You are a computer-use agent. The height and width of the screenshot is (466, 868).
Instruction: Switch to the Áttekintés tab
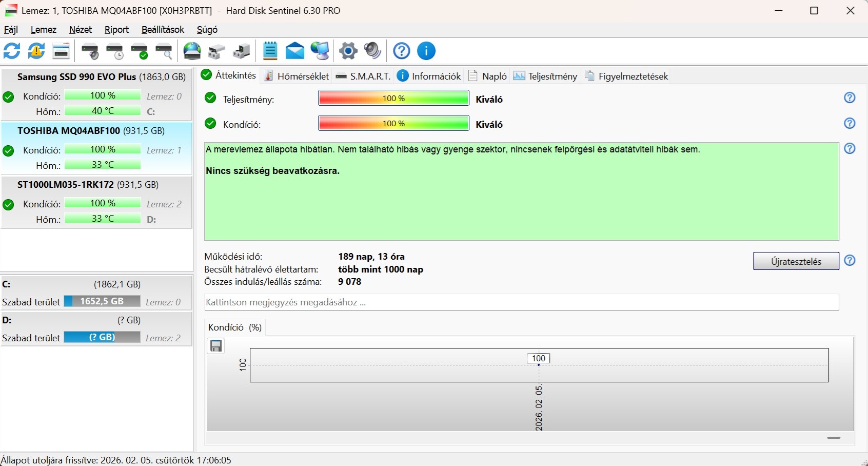229,75
